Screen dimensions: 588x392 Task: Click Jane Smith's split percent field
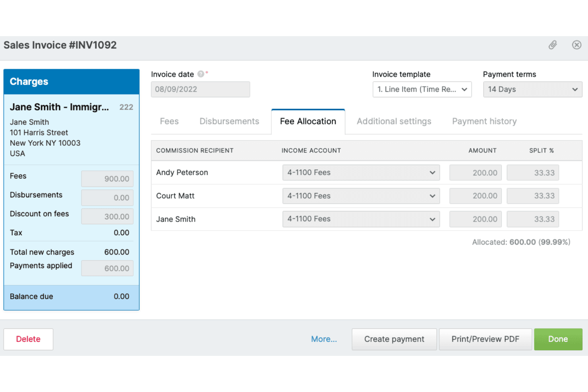tap(533, 219)
